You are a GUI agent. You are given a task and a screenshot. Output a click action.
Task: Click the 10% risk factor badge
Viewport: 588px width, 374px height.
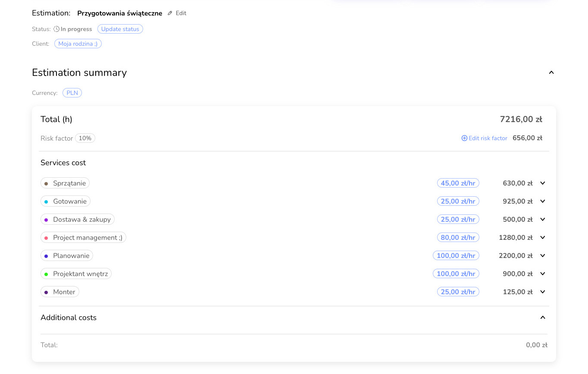85,138
